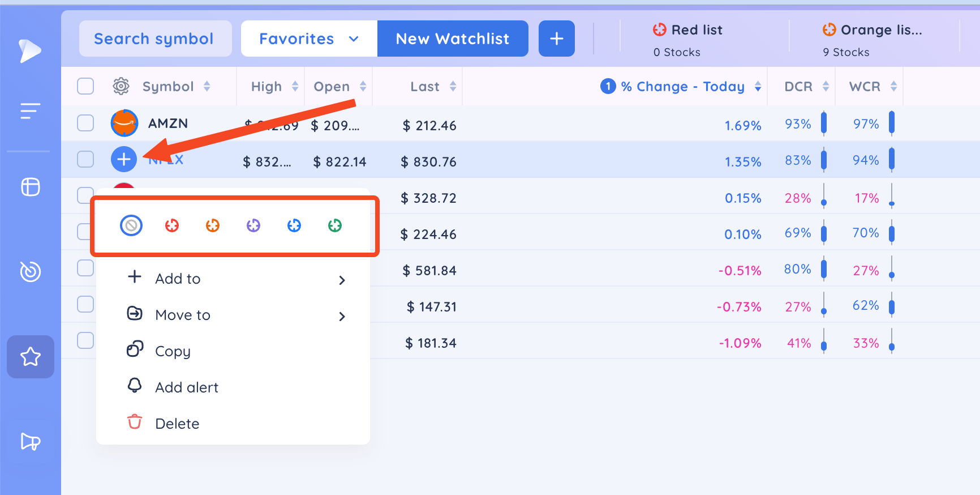This screenshot has width=980, height=495.
Task: Open the dashboard grid icon in the sidebar
Action: 30,187
